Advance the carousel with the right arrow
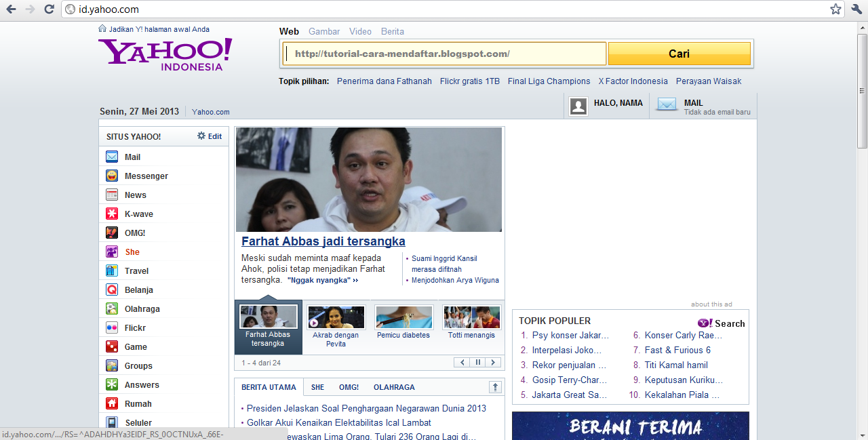 coord(492,363)
